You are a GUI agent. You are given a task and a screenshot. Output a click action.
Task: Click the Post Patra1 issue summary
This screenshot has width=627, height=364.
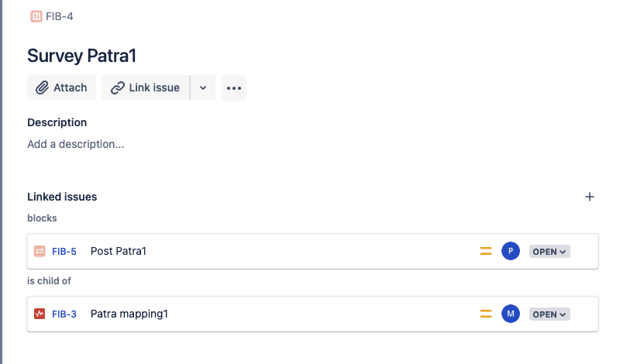coord(119,251)
